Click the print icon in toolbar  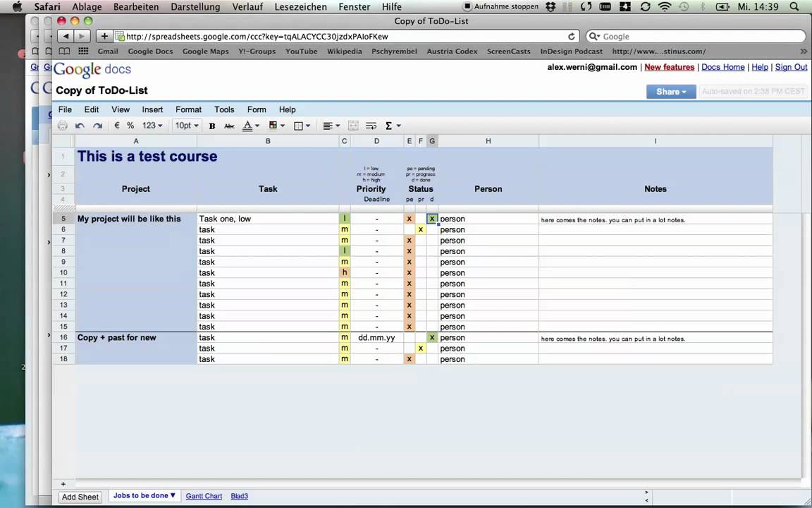pos(63,126)
